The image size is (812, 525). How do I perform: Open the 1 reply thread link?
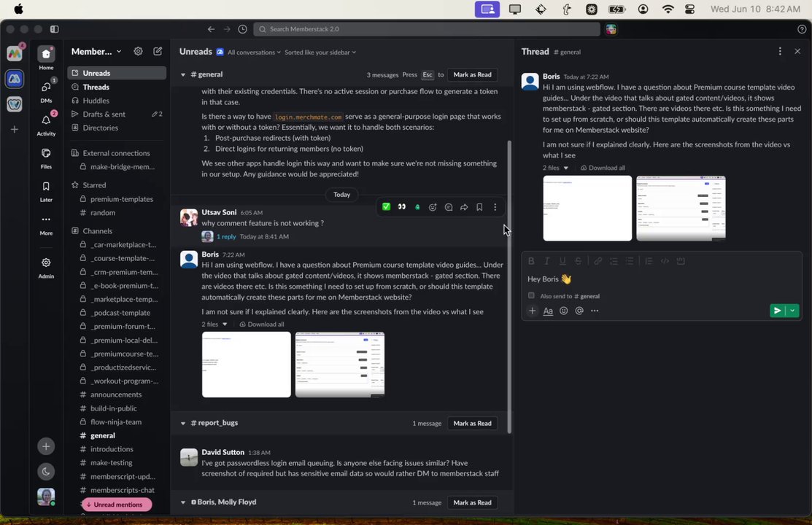point(226,236)
